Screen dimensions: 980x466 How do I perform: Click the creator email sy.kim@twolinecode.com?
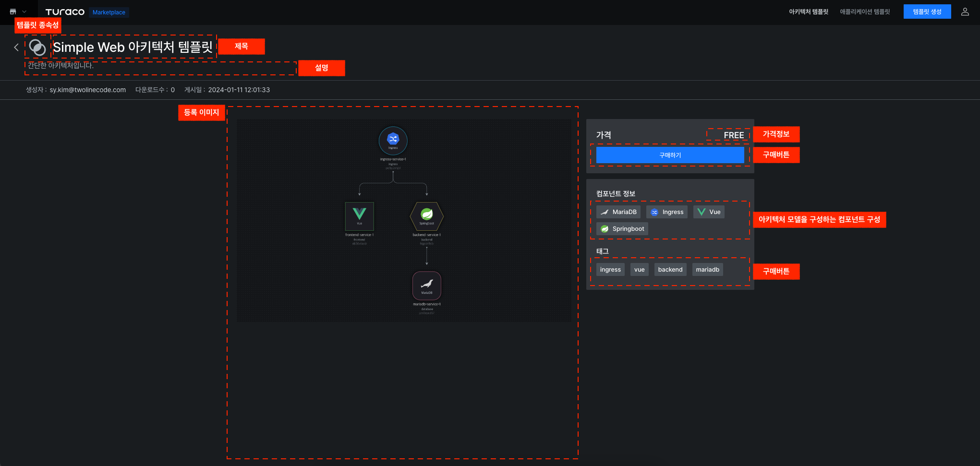(87, 90)
